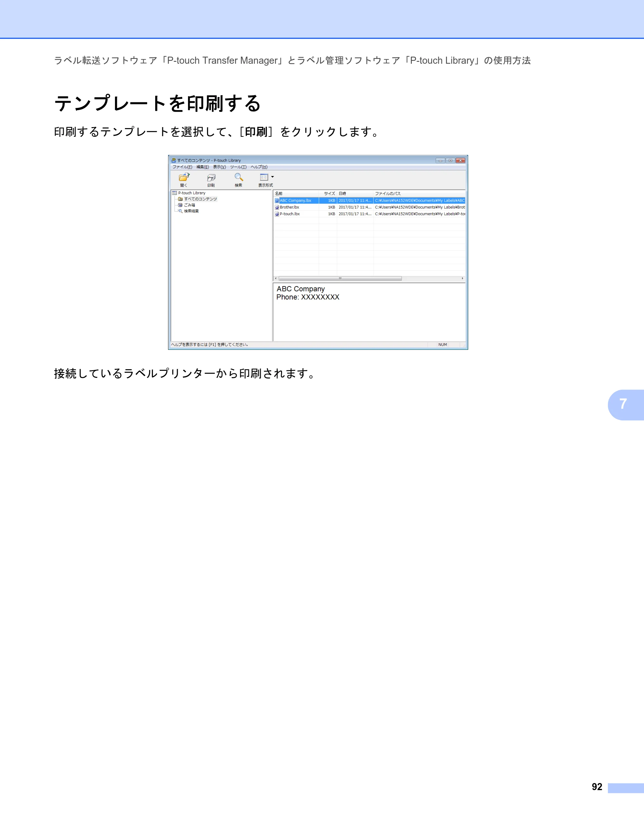Click the right scroll arrow of file list

[462, 278]
